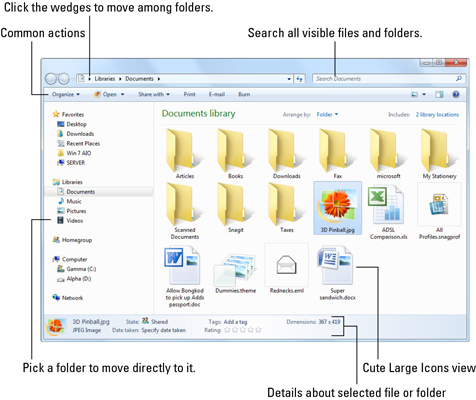Select SERVER in Favorites
Screen dimensions: 476x400
point(71,163)
